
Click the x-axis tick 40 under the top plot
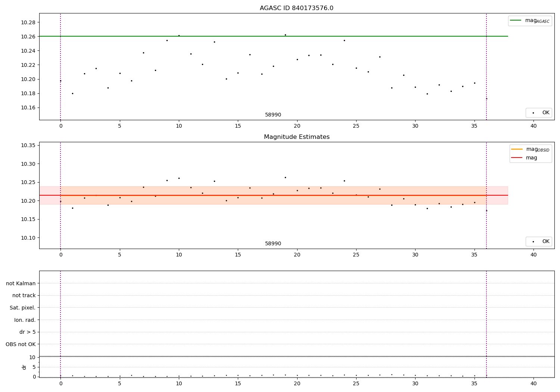tap(533, 126)
